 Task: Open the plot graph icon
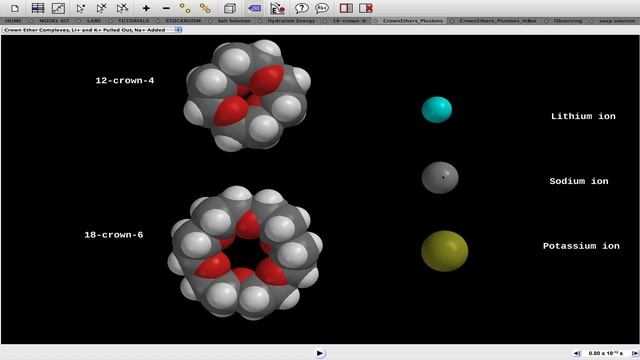(58, 8)
